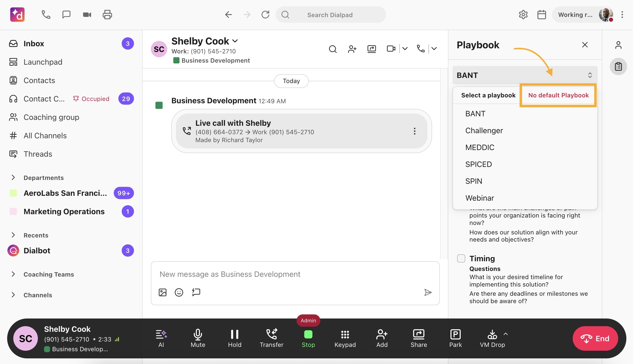Open settings gear icon
This screenshot has width=633, height=364.
point(523,15)
